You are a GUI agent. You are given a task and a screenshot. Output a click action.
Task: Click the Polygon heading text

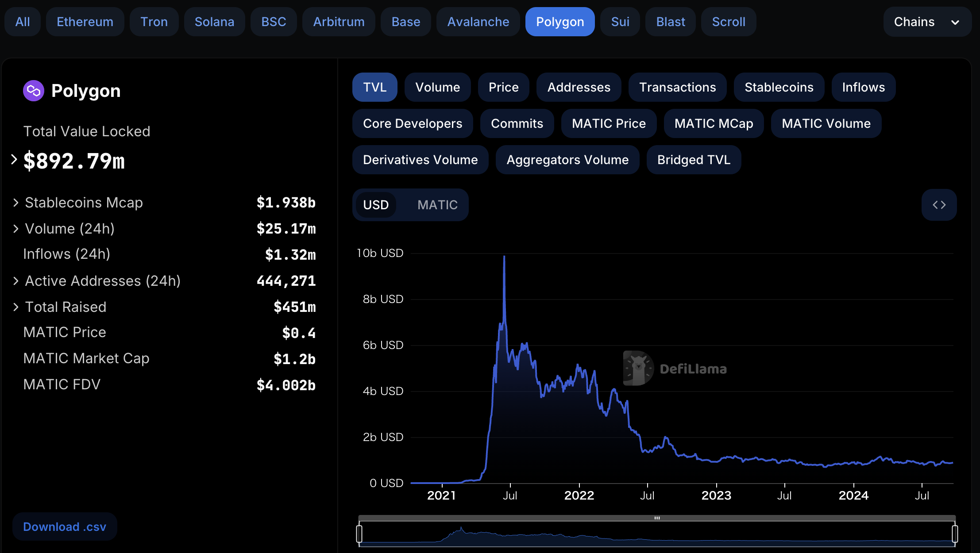86,91
